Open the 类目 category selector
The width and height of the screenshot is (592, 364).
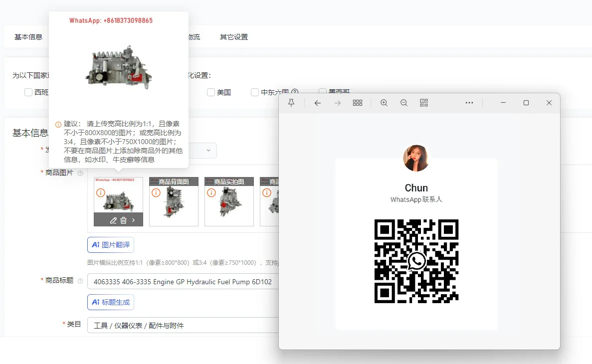pos(183,325)
